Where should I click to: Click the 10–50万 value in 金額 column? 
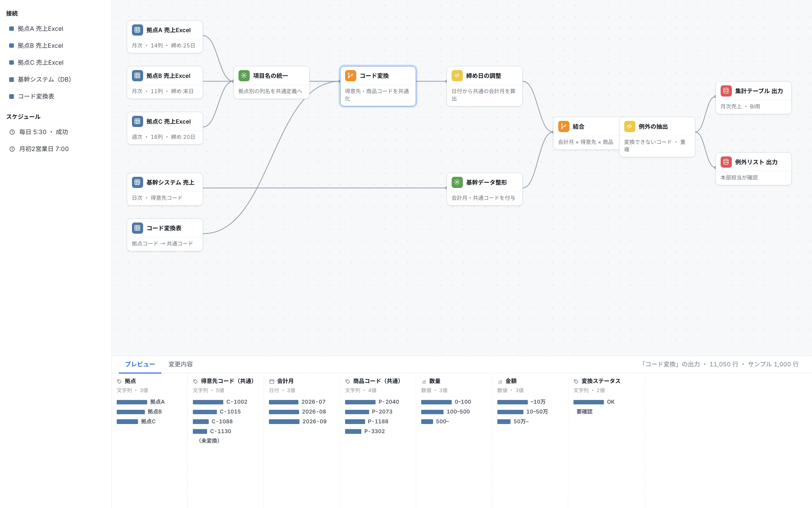point(537,411)
